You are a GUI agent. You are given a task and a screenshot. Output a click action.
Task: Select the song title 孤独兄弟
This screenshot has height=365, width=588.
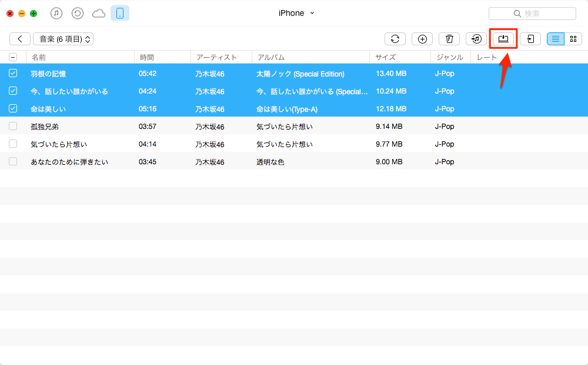pyautogui.click(x=45, y=127)
